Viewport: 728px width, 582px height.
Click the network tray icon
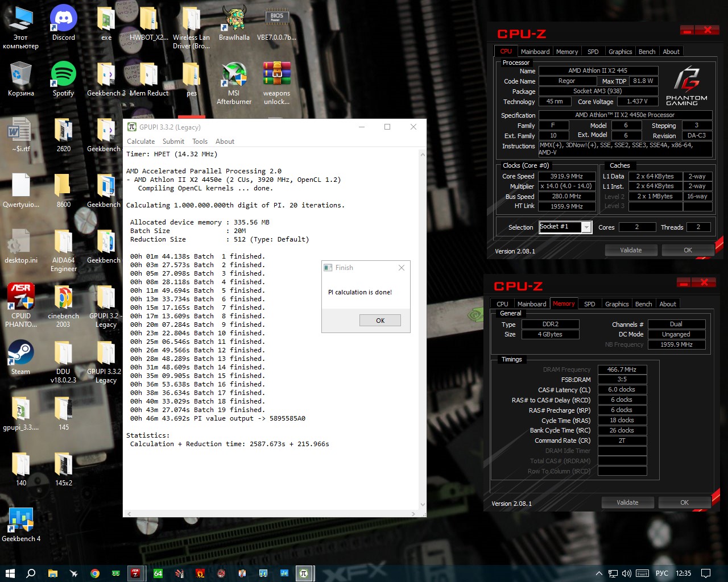613,573
